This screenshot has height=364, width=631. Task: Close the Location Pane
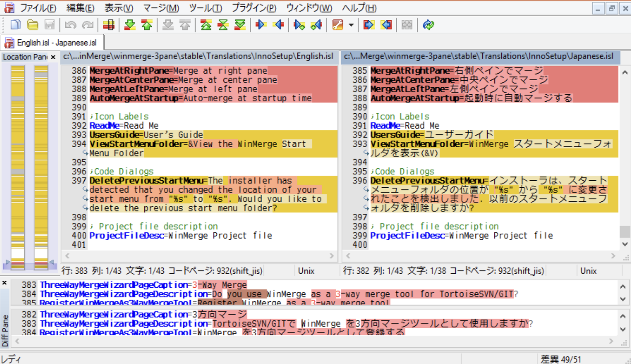point(53,56)
